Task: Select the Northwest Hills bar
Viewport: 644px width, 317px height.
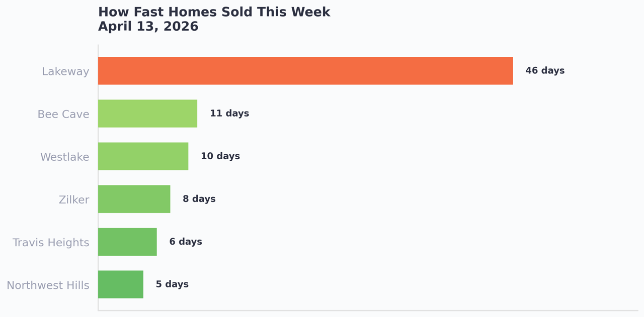Action: 121,284
